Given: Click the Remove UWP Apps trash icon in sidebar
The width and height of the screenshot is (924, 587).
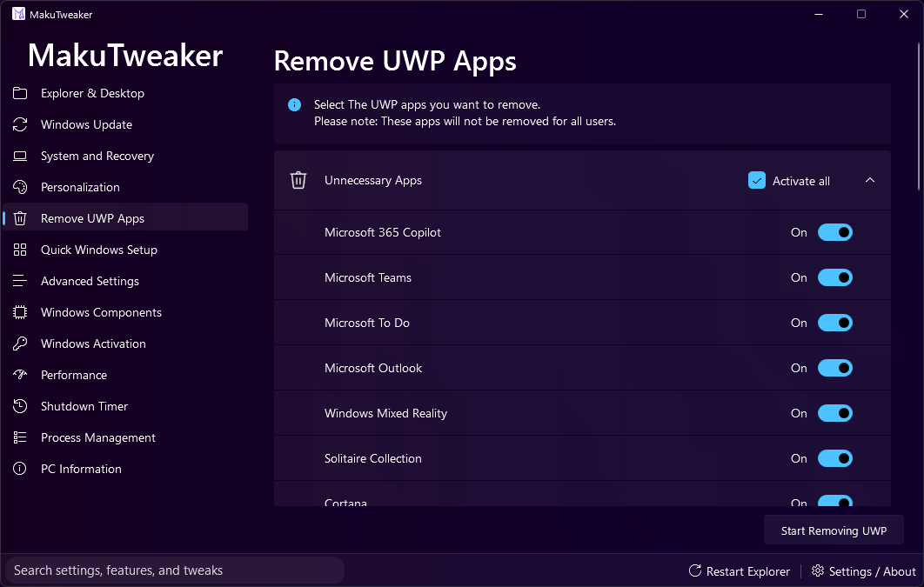Looking at the screenshot, I should coord(20,218).
